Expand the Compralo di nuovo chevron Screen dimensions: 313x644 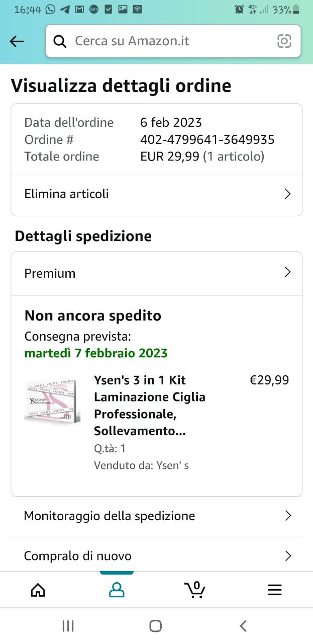point(288,556)
